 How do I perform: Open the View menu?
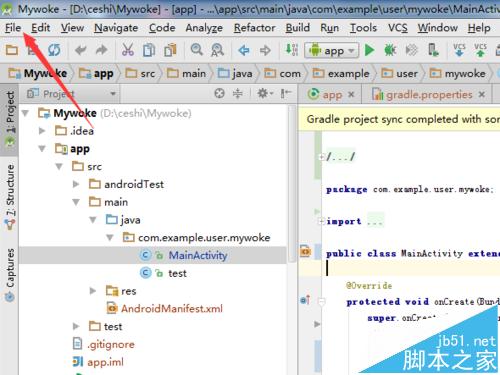pos(72,28)
